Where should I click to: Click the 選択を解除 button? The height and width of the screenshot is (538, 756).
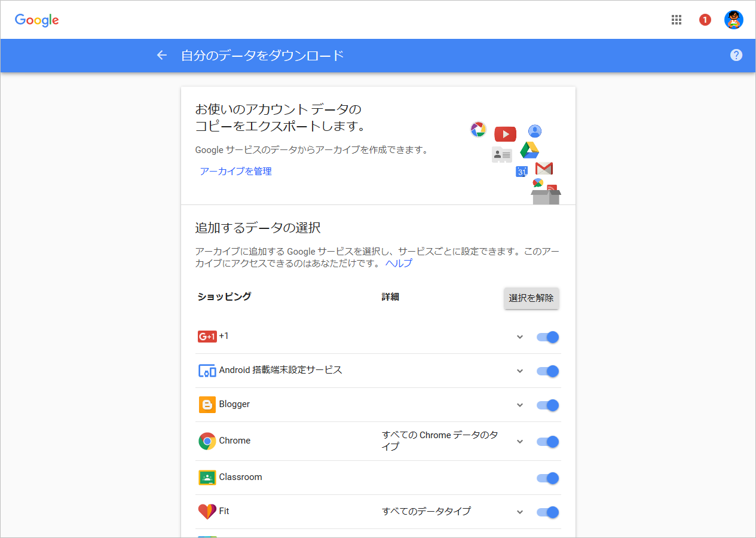(531, 298)
